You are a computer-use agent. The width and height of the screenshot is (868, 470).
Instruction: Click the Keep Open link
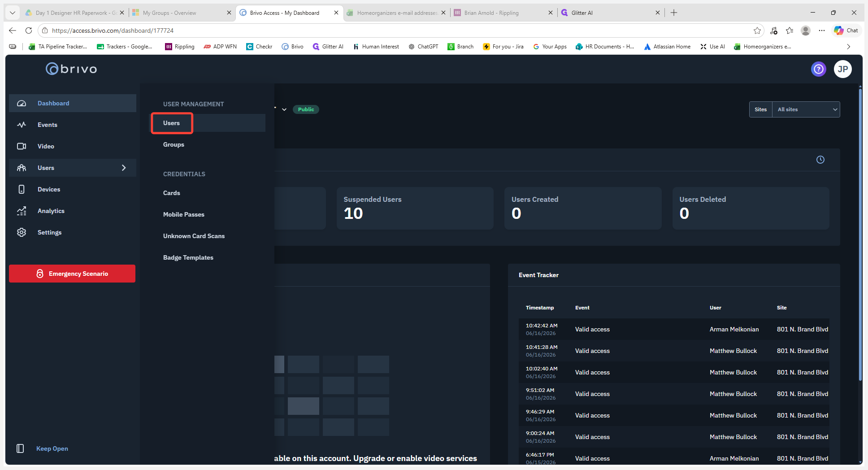[x=52, y=448]
